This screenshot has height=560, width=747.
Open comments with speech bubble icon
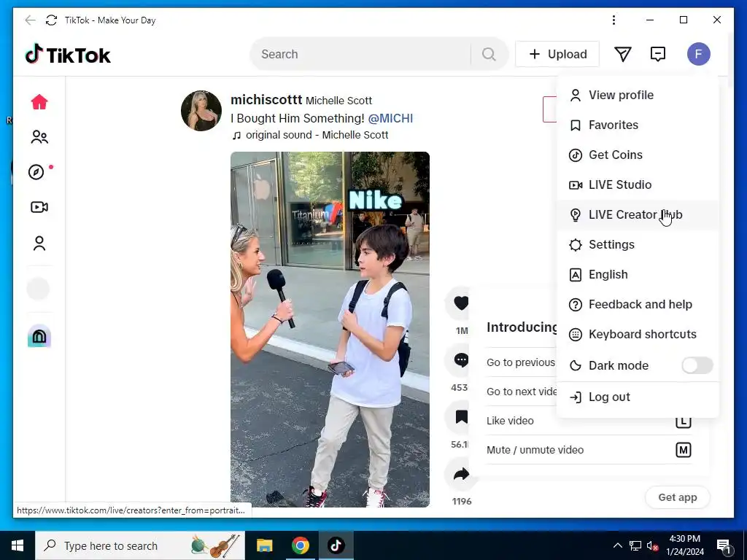(461, 360)
